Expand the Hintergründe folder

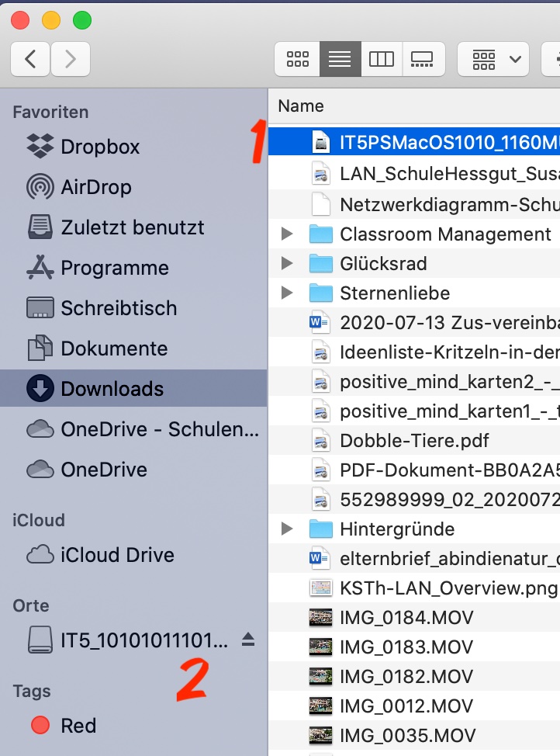(x=287, y=529)
